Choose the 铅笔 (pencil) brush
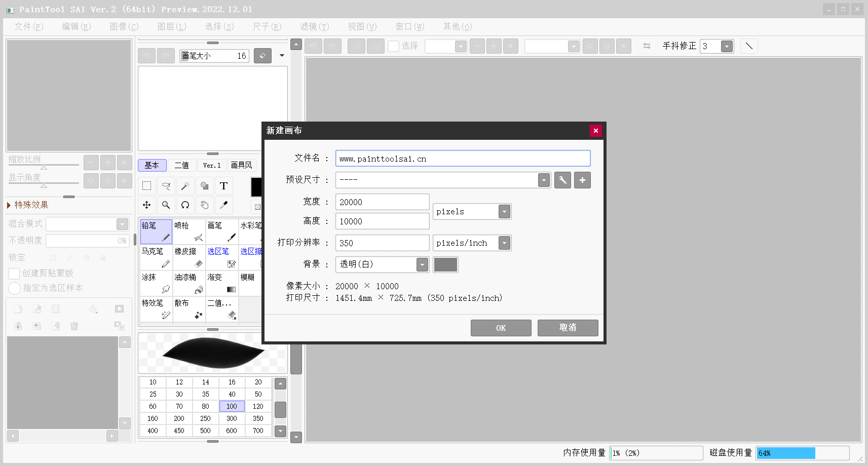Image resolution: width=868 pixels, height=466 pixels. coord(156,231)
